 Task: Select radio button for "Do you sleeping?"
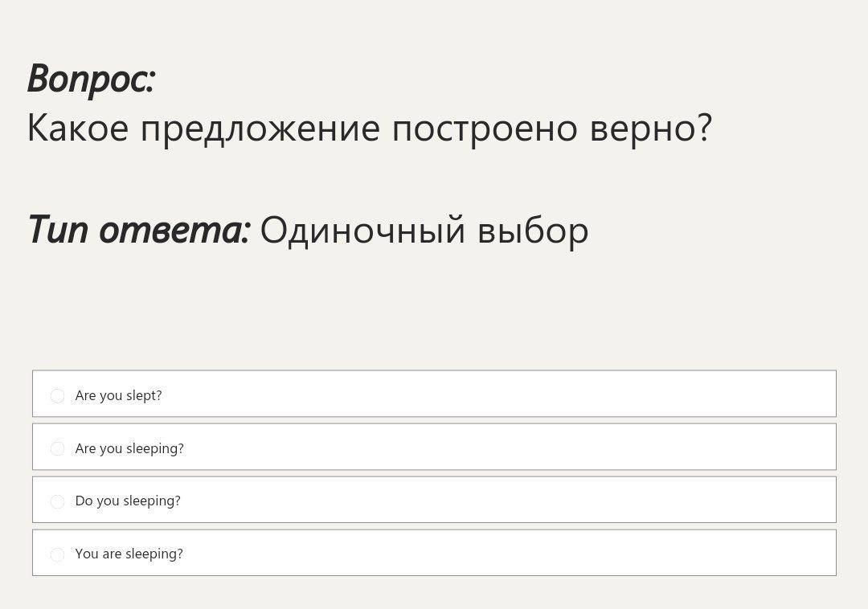(x=57, y=501)
